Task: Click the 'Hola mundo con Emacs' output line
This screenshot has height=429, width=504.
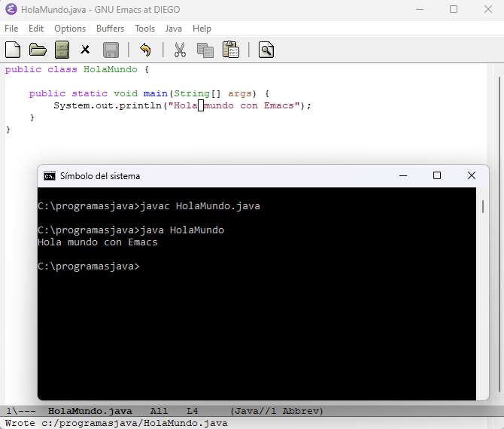Action: coord(98,242)
